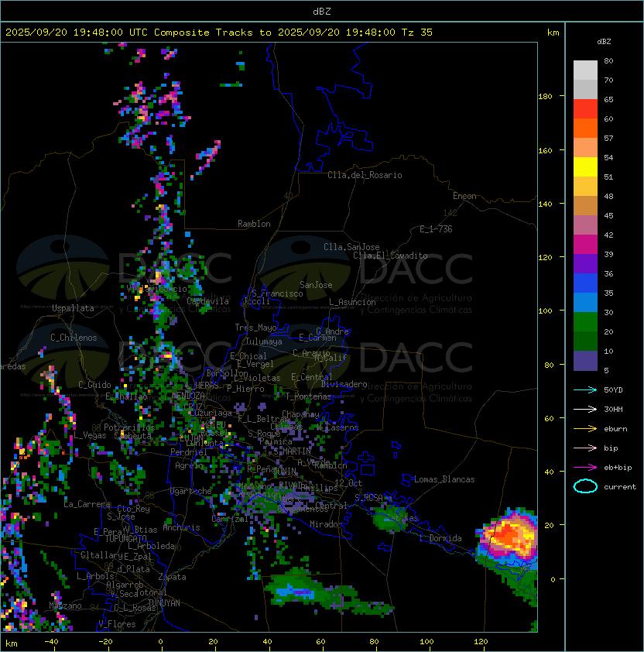Click the V_Flores place label

pyautogui.click(x=117, y=624)
